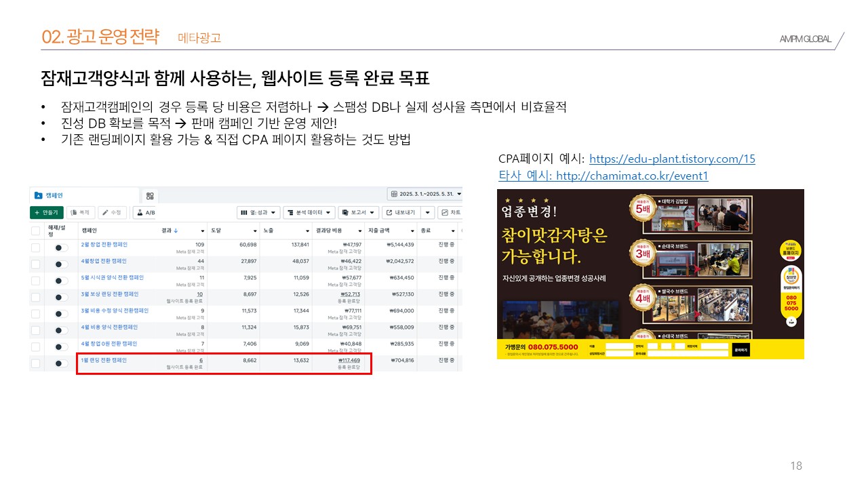This screenshot has width=868, height=488.
Task: Toggle off the 1월 랜딩 전환 캠페인 switch
Action: click(x=61, y=364)
